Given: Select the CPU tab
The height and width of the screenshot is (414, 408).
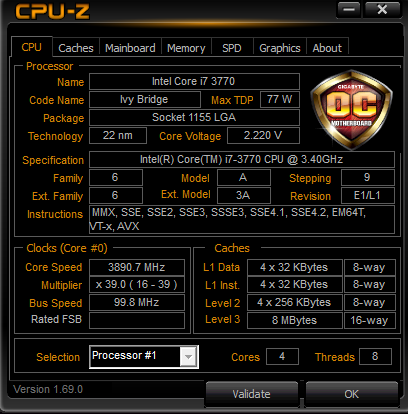Looking at the screenshot, I should pos(32,47).
